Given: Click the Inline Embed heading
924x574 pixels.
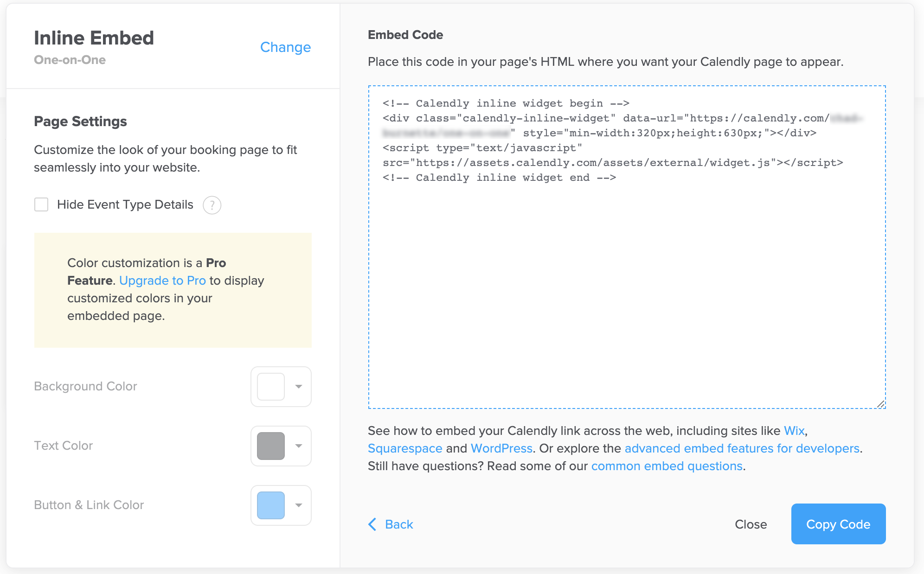Looking at the screenshot, I should pyautogui.click(x=94, y=38).
